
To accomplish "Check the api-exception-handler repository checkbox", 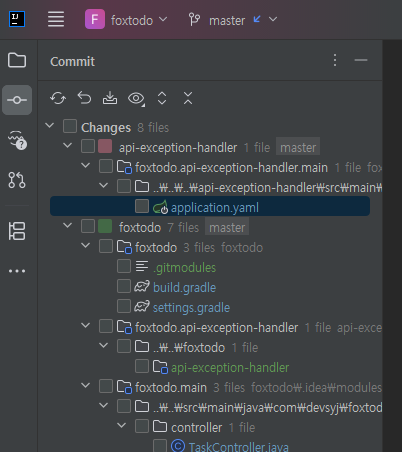I will (x=88, y=146).
